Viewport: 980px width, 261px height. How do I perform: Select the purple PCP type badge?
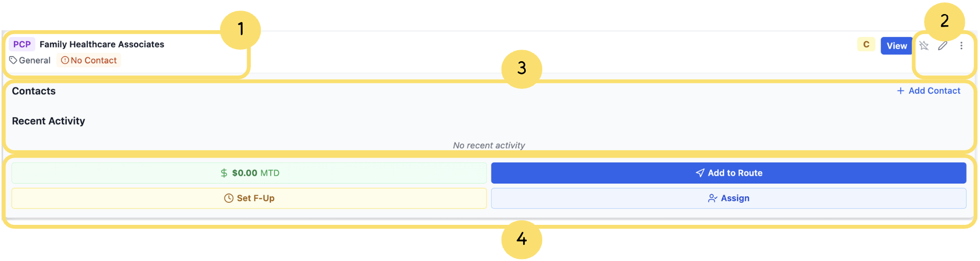[x=22, y=44]
